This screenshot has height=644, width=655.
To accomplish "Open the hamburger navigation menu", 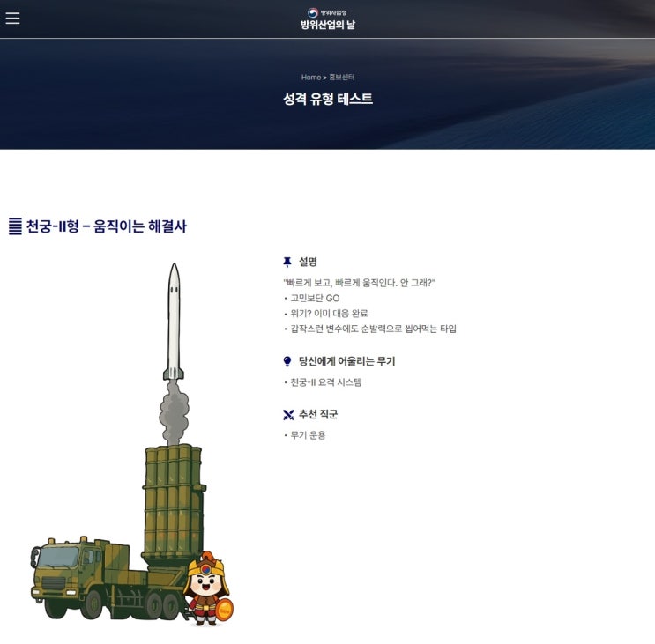I will (12, 18).
